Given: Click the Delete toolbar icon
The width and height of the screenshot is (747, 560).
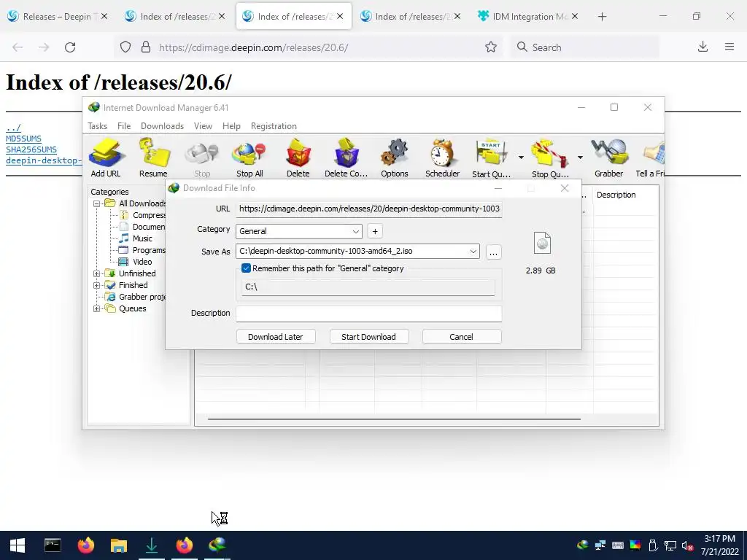Looking at the screenshot, I should 298,157.
